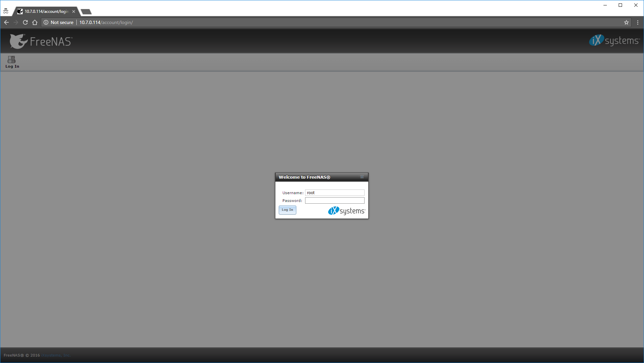Screen dimensions: 644x363
Task: Open a new browser tab
Action: tap(86, 12)
